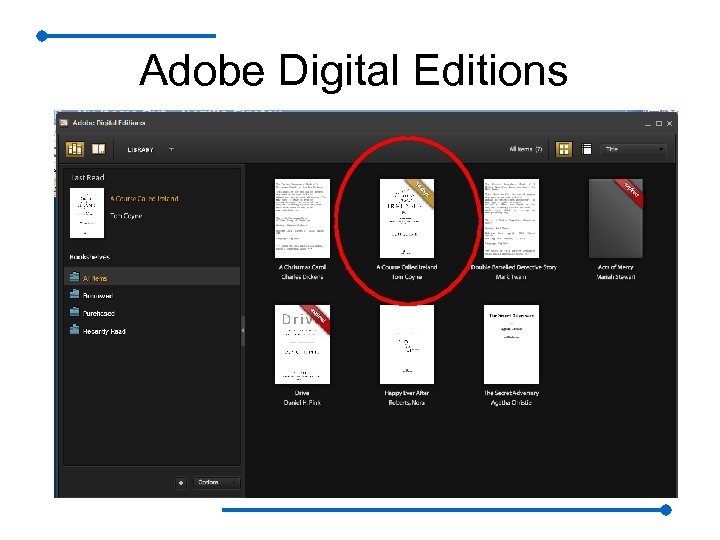Select the Borrowed bookshelf
The image size is (720, 540).
tap(152, 295)
